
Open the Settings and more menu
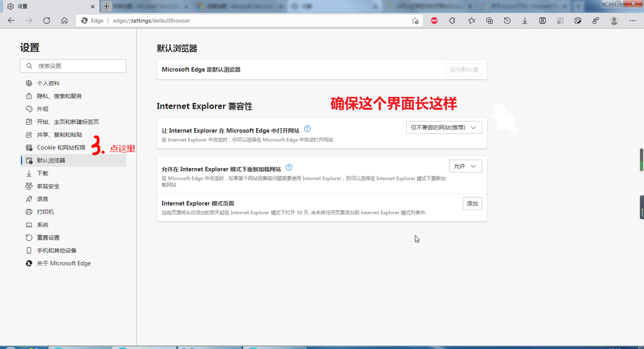point(632,21)
